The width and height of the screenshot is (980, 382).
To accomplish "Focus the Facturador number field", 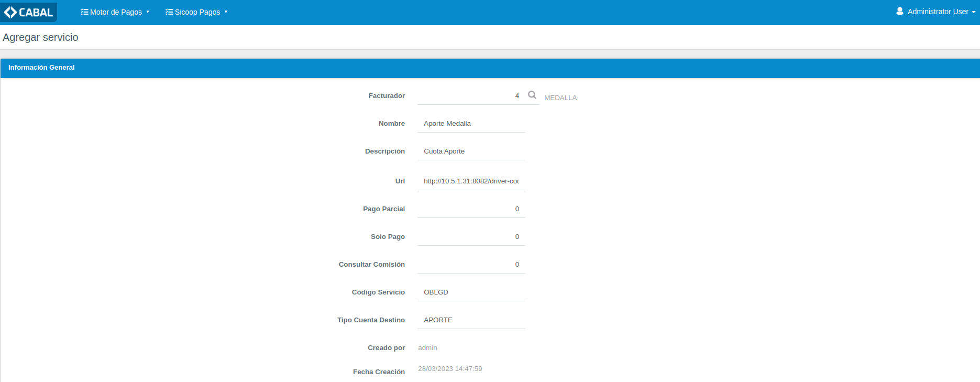I will pos(470,95).
